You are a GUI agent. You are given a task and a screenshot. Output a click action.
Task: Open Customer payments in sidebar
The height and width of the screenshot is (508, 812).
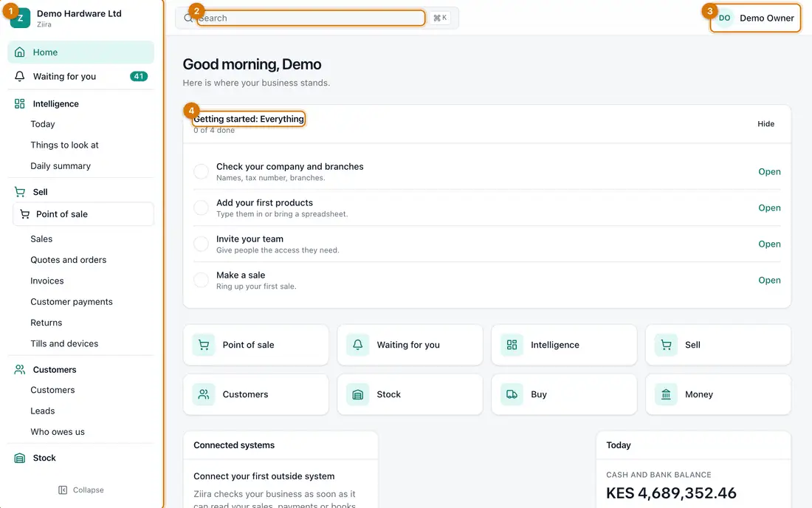[72, 302]
